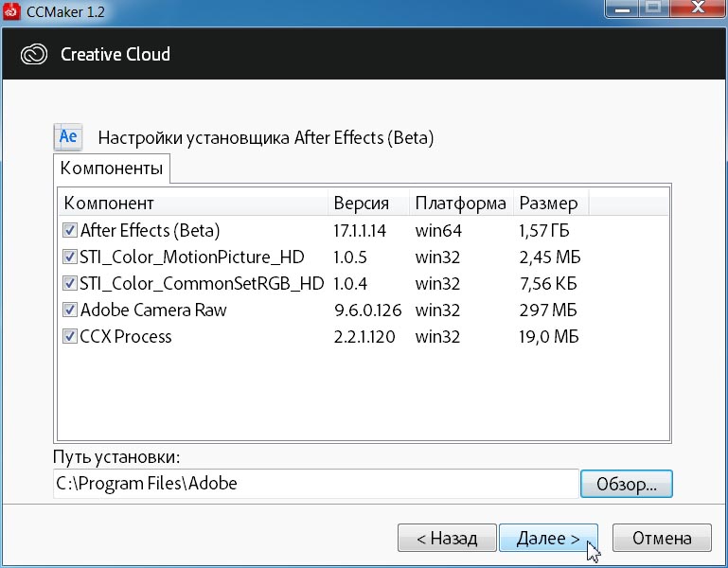This screenshot has width=728, height=568.
Task: Click the Creative Cloud logo icon
Action: click(34, 54)
